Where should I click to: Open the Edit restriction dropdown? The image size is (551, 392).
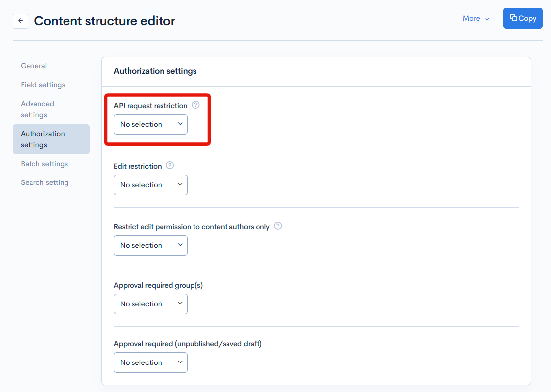click(x=150, y=185)
